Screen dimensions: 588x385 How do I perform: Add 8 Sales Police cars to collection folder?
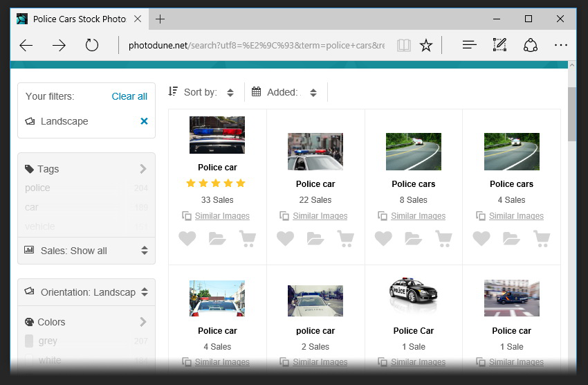pyautogui.click(x=413, y=239)
